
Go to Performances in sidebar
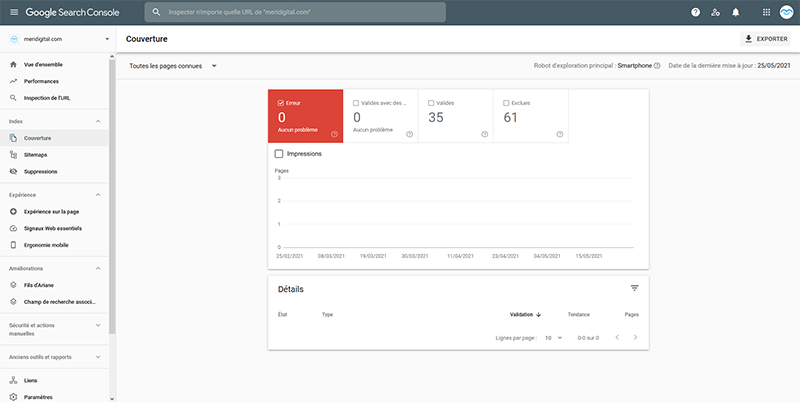(x=43, y=81)
